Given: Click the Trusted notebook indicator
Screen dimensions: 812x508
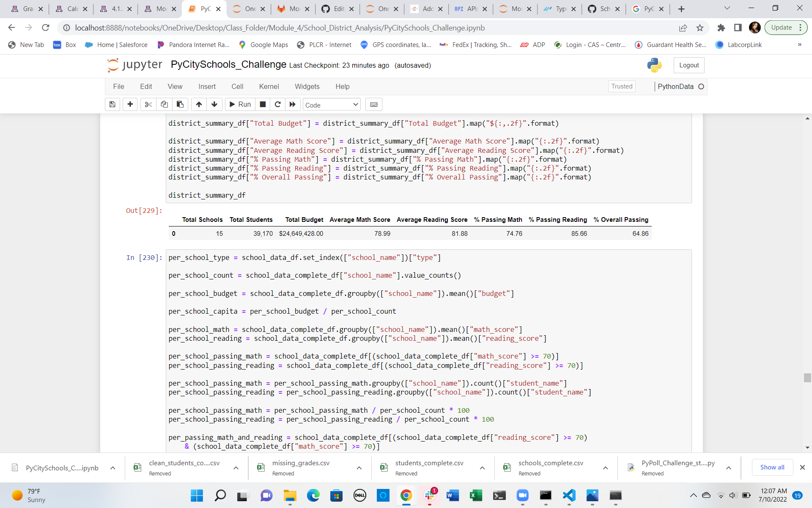Looking at the screenshot, I should tap(621, 86).
